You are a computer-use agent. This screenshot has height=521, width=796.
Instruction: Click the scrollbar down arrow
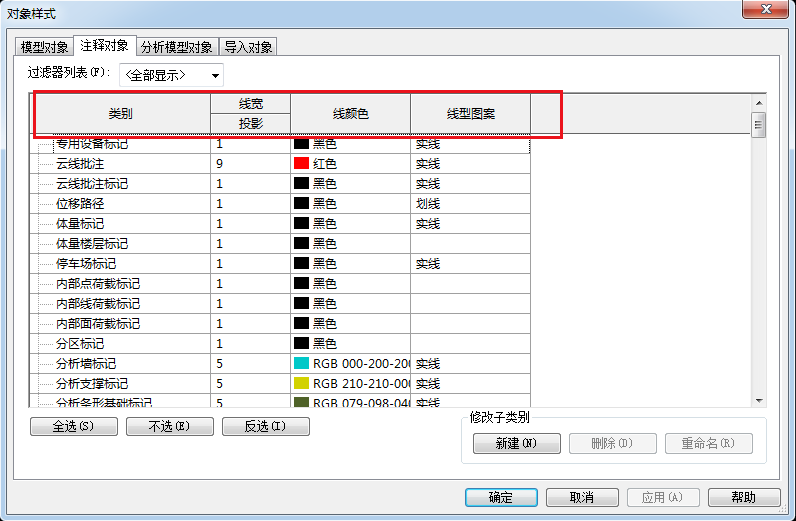point(759,401)
